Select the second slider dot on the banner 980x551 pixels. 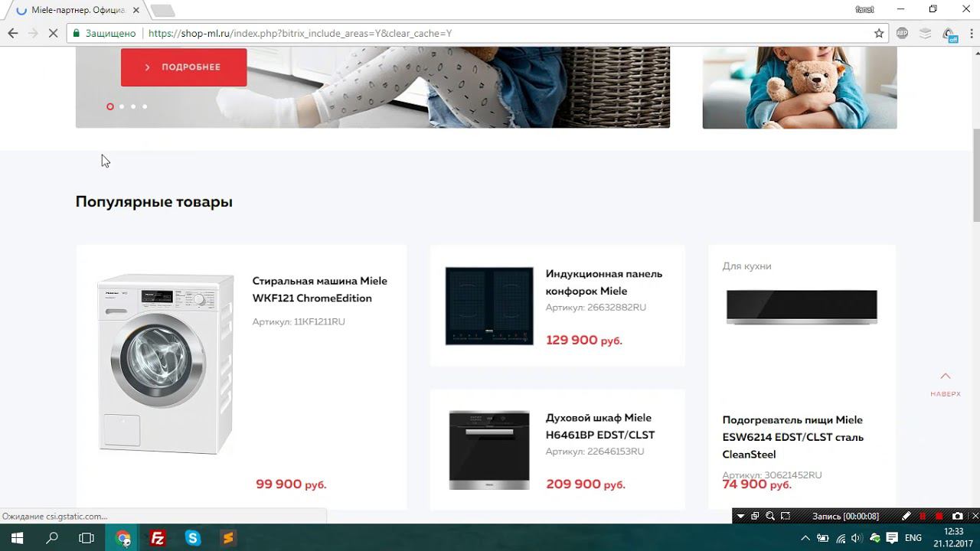pos(122,106)
